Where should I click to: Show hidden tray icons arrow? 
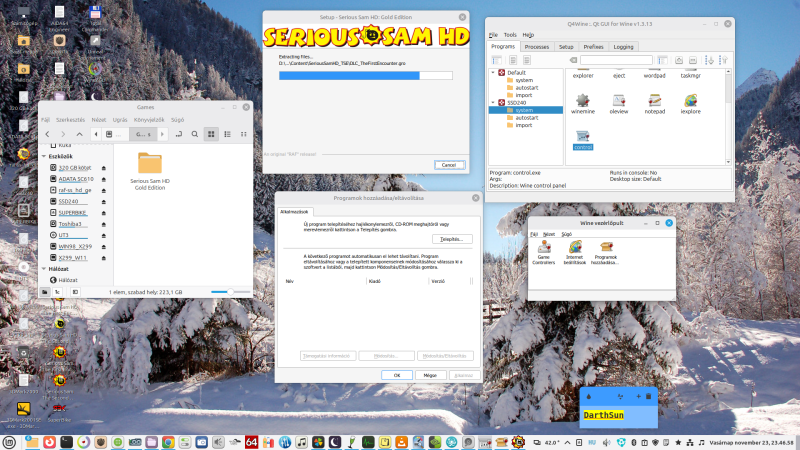567,442
